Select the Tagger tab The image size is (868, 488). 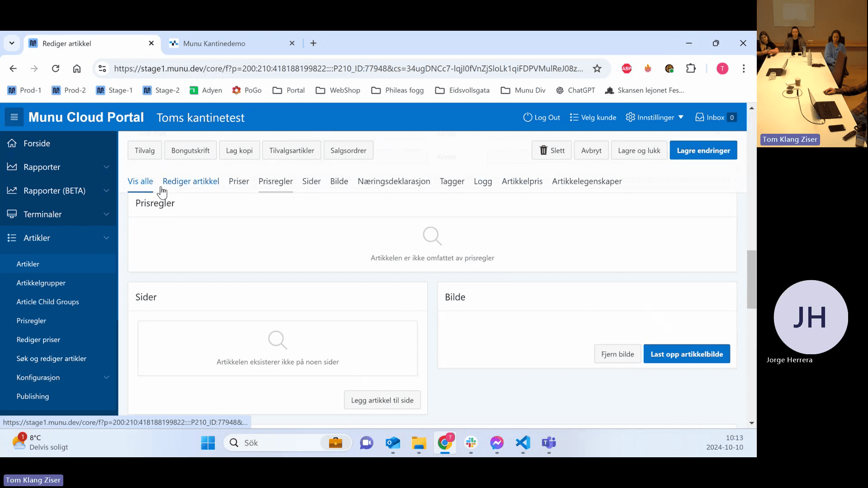point(452,181)
